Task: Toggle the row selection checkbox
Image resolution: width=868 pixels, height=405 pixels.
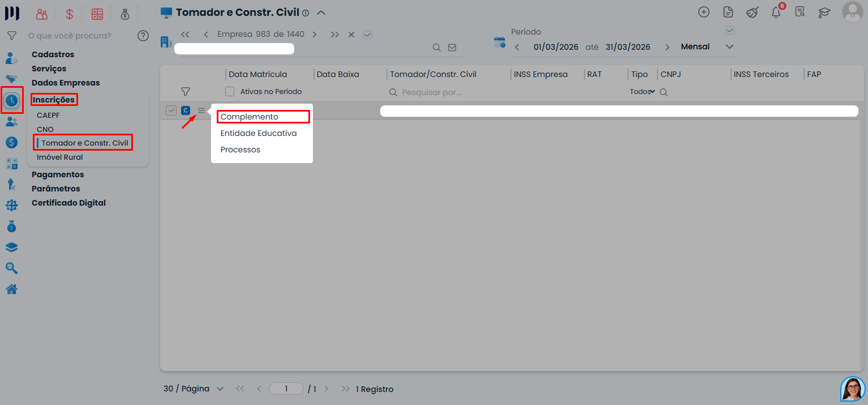Action: 171,110
